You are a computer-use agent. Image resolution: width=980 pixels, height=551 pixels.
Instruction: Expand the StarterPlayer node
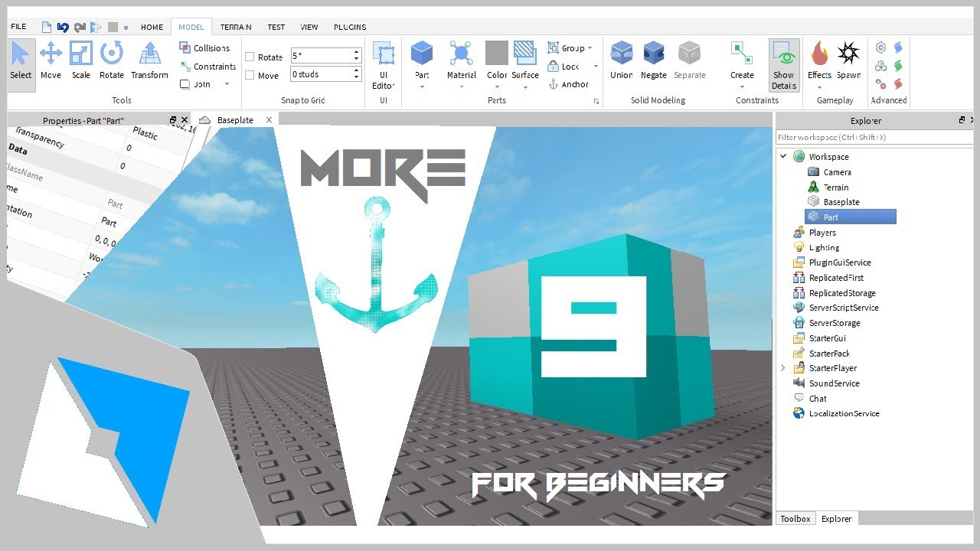tap(783, 368)
